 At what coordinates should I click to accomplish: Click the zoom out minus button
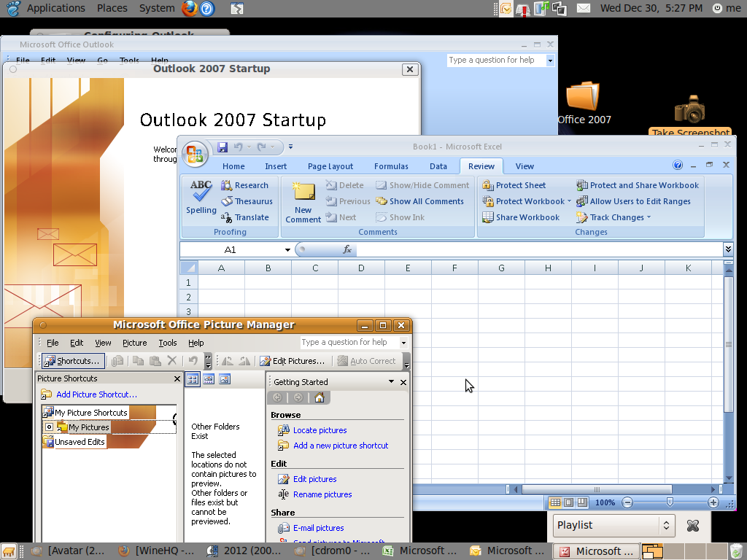click(627, 502)
